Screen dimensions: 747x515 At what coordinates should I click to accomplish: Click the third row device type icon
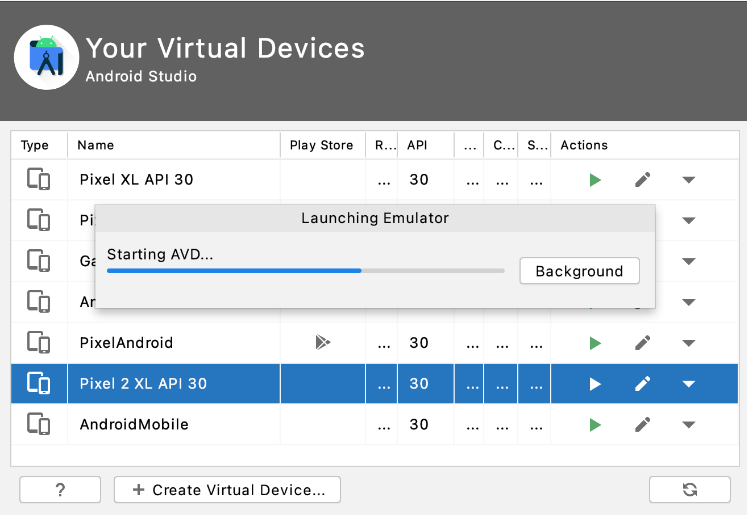[x=38, y=261]
